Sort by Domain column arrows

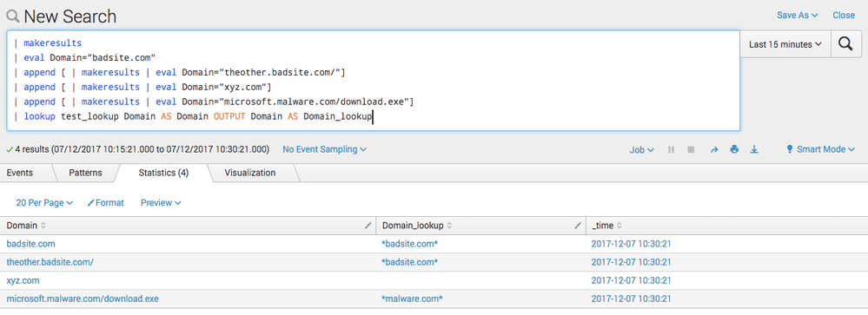43,226
